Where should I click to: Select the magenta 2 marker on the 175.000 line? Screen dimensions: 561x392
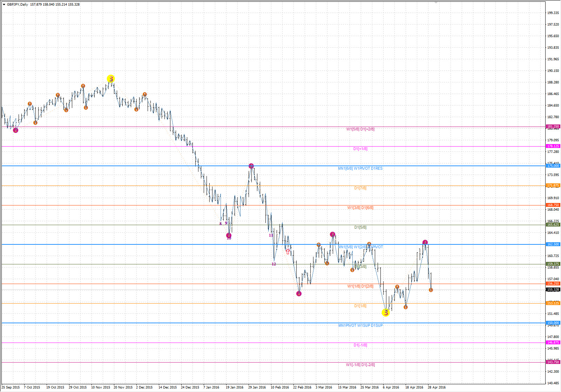coord(251,166)
